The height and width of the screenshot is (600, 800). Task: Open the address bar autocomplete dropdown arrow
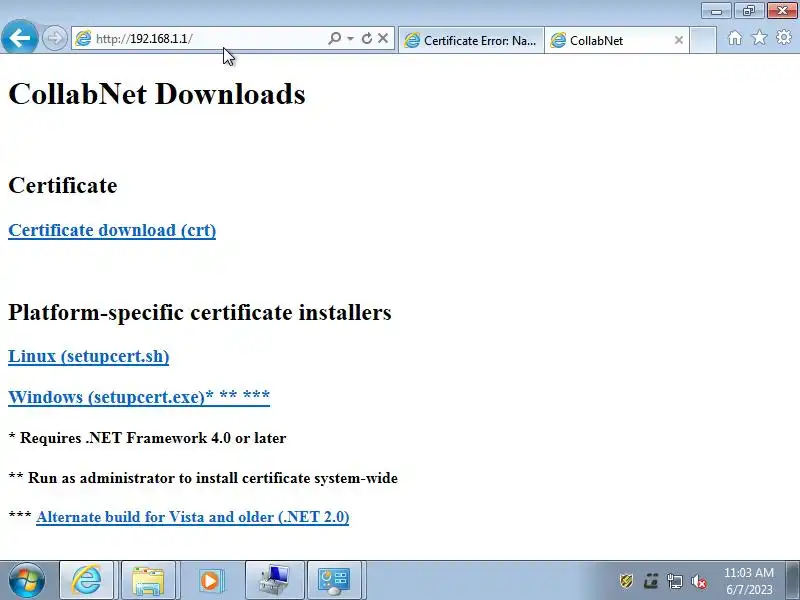click(351, 38)
